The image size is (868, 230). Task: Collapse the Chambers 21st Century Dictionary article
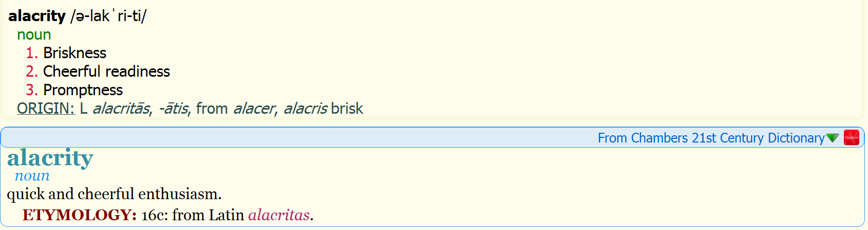click(833, 138)
